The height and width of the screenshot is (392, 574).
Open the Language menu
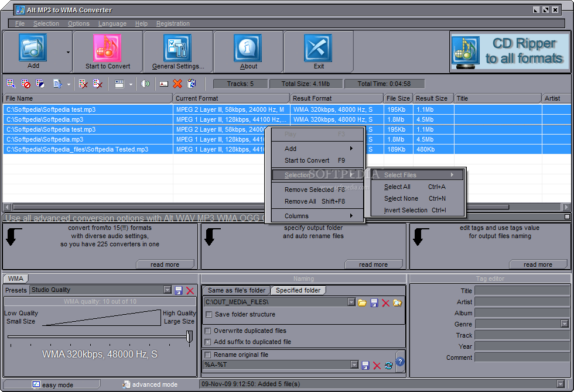click(112, 23)
